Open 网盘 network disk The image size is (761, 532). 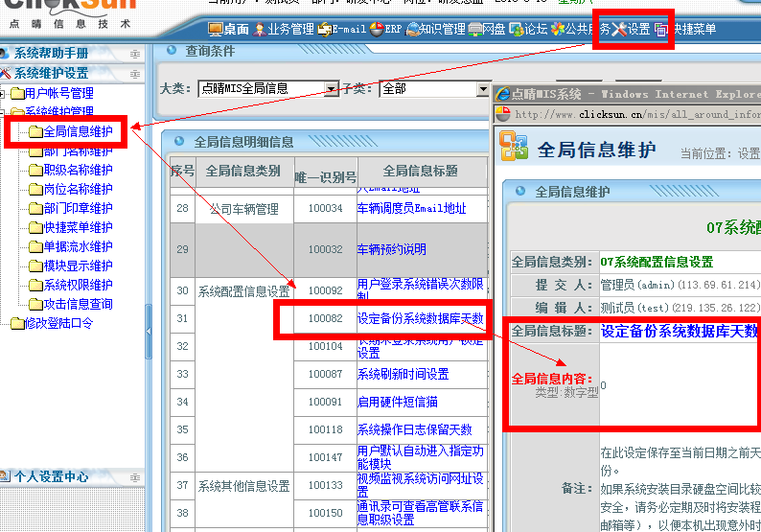(487, 30)
